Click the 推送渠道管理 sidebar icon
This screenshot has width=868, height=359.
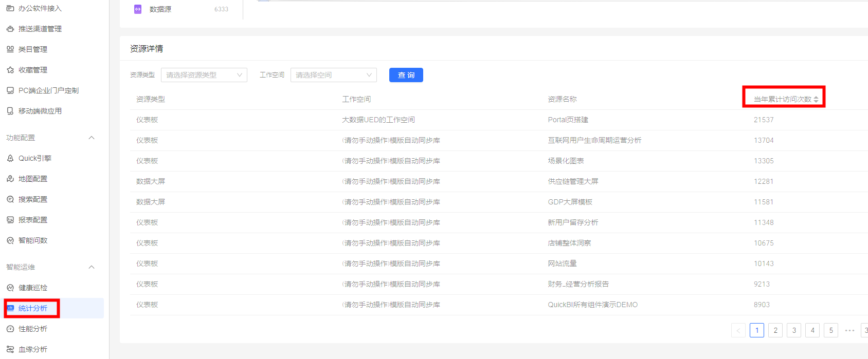point(10,29)
